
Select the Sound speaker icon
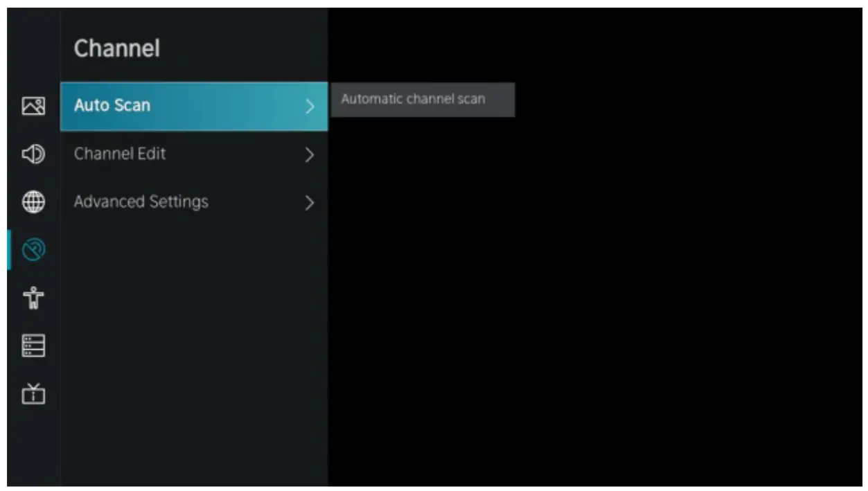34,154
